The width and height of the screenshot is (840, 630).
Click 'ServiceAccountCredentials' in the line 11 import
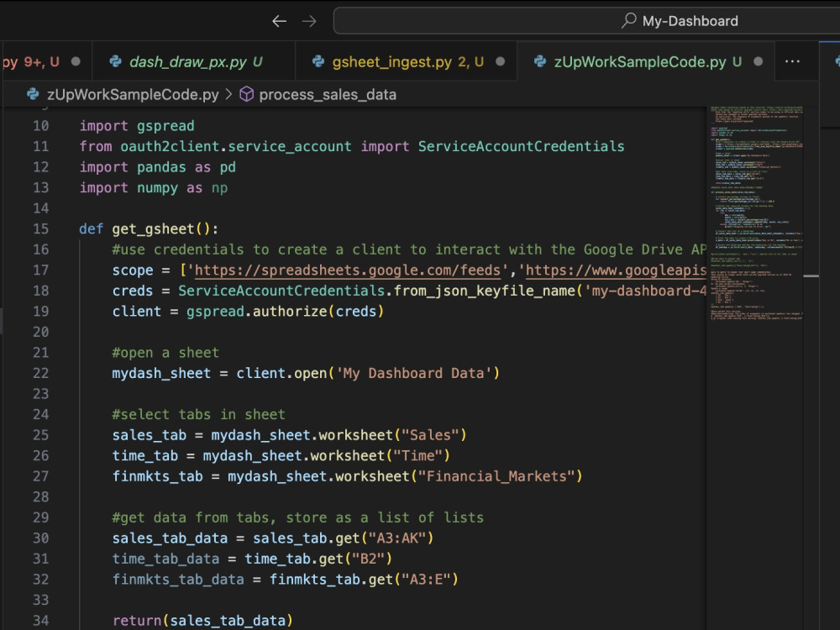[522, 147]
